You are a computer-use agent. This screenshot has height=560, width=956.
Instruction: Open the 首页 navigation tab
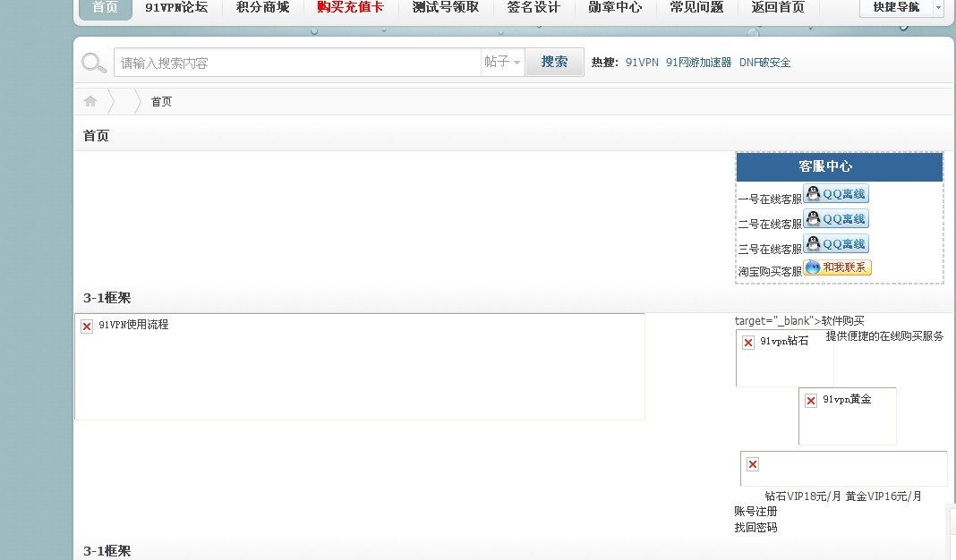106,9
